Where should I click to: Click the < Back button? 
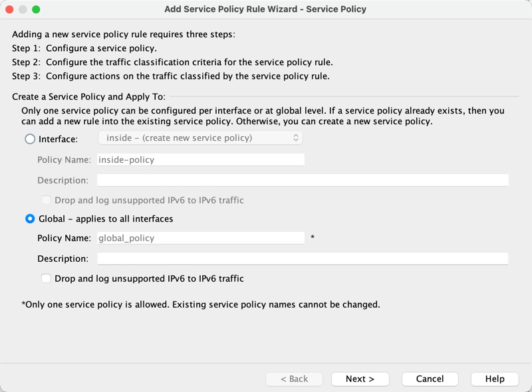coord(294,379)
